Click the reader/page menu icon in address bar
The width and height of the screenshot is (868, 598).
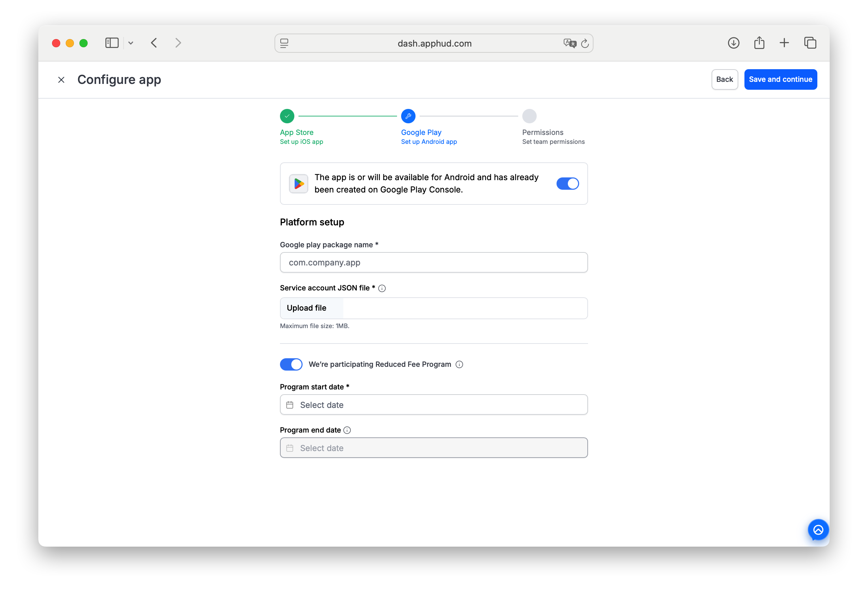[284, 43]
